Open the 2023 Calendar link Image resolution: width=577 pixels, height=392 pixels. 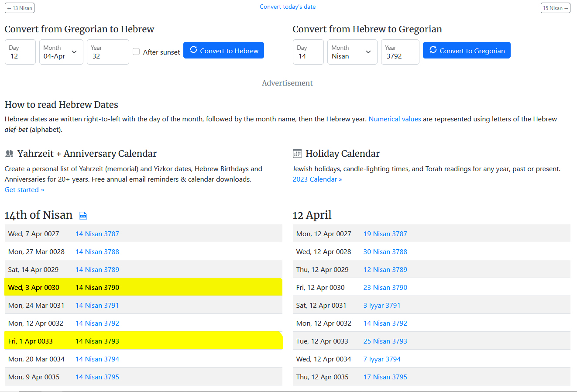pos(317,179)
